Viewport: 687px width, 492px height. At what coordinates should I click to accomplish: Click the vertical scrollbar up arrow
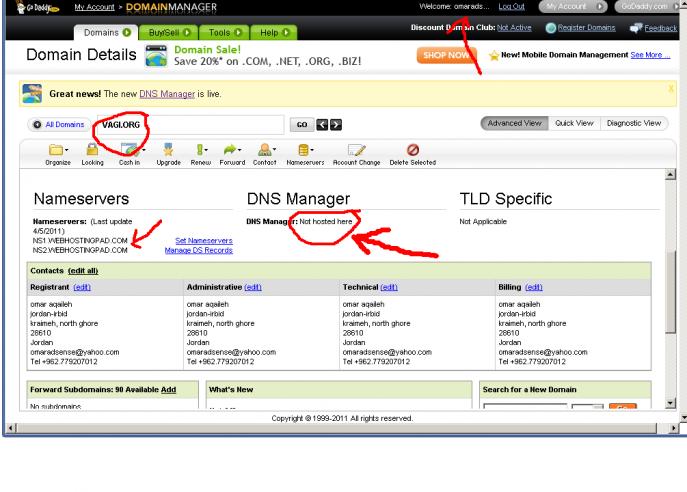(x=670, y=175)
